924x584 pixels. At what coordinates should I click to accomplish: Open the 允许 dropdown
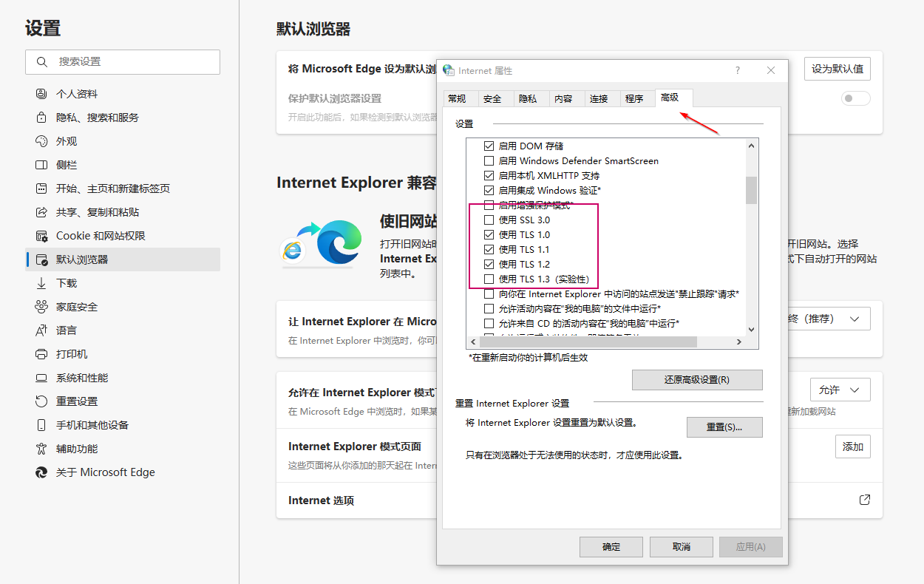(x=840, y=389)
